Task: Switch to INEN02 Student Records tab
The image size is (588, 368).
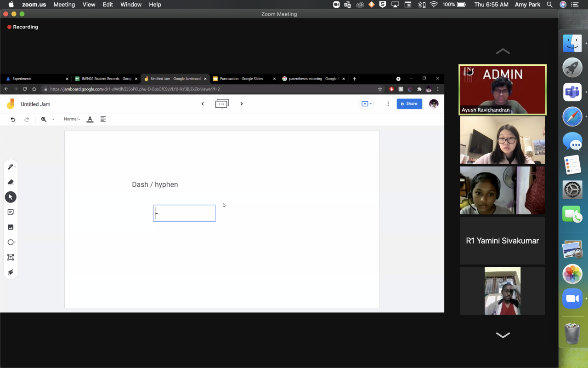Action: point(107,79)
